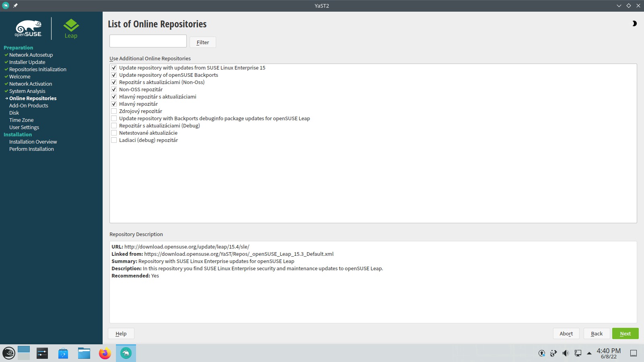
Task: Click the Discover notifier tray icon
Action: [553, 353]
